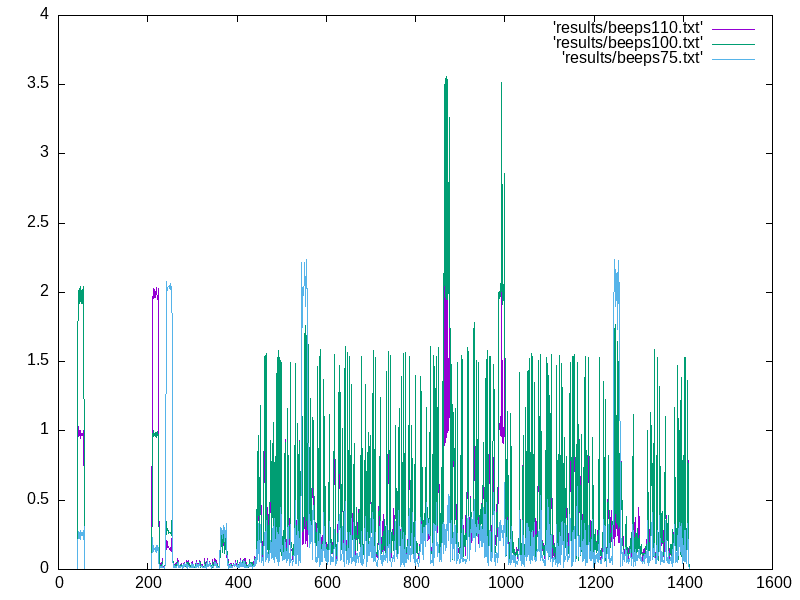Click the 4 label atop the y-axis
This screenshot has width=800, height=600.
(45, 15)
